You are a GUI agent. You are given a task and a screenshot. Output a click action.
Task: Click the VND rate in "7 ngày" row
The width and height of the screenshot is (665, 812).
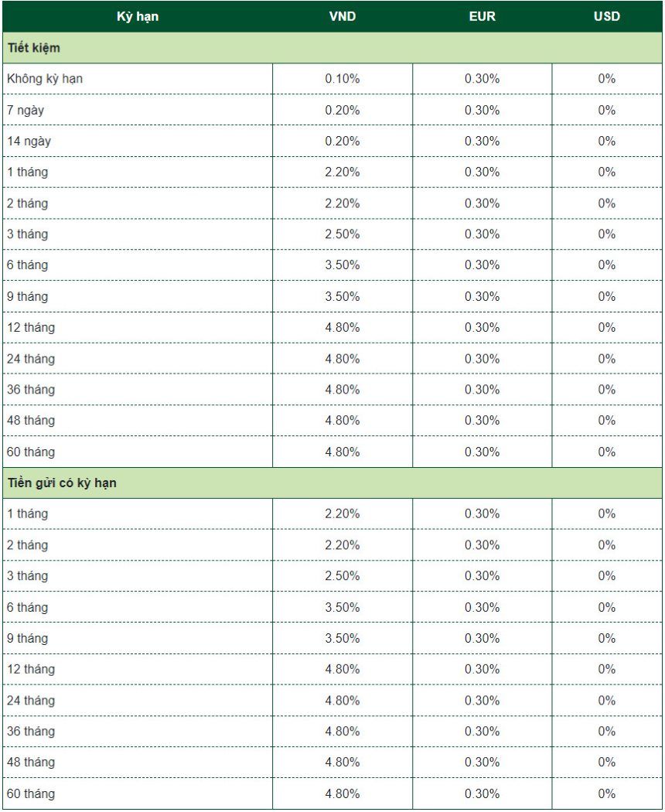pyautogui.click(x=343, y=110)
